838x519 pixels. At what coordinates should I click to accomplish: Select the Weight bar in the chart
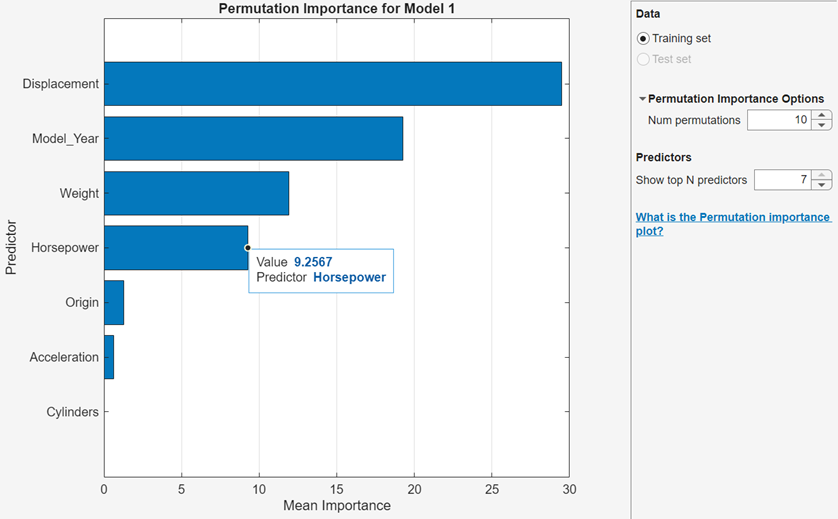(196, 193)
